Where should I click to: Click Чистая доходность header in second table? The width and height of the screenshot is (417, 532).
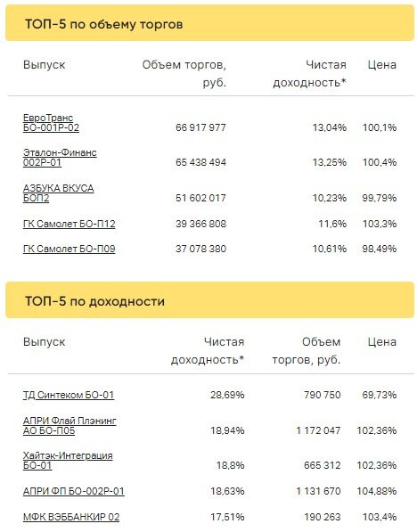(x=208, y=350)
